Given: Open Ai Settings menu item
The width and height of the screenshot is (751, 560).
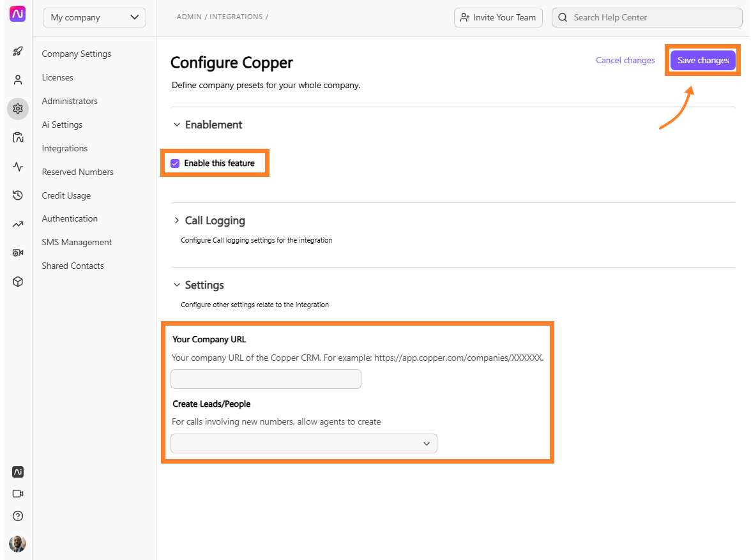Looking at the screenshot, I should coord(62,125).
